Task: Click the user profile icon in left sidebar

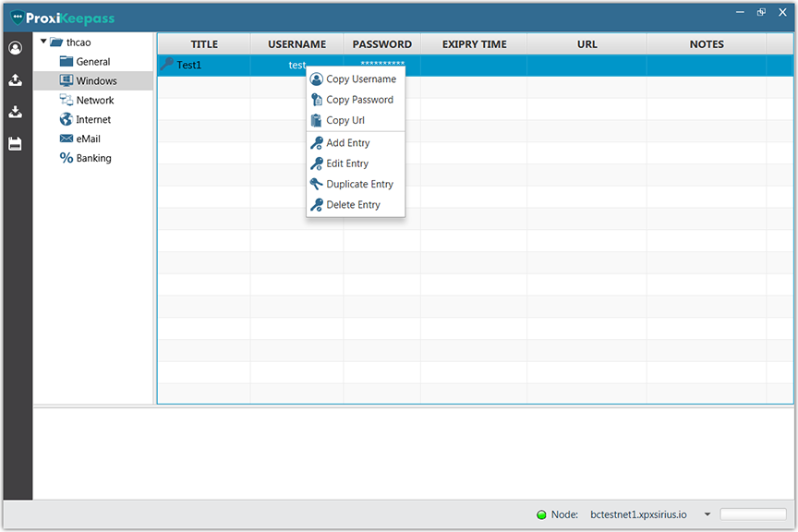Action: 15,49
